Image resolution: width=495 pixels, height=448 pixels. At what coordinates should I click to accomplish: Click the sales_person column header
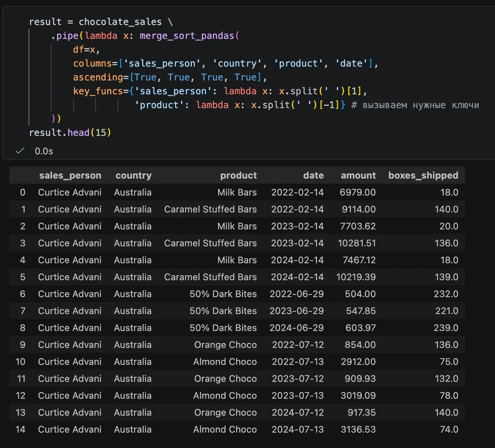(x=70, y=175)
